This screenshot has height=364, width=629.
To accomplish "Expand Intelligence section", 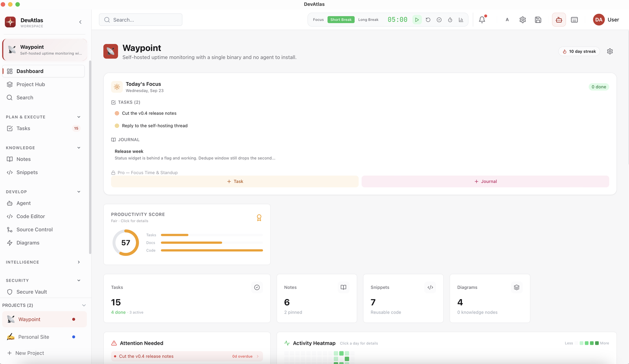I will 79,262.
